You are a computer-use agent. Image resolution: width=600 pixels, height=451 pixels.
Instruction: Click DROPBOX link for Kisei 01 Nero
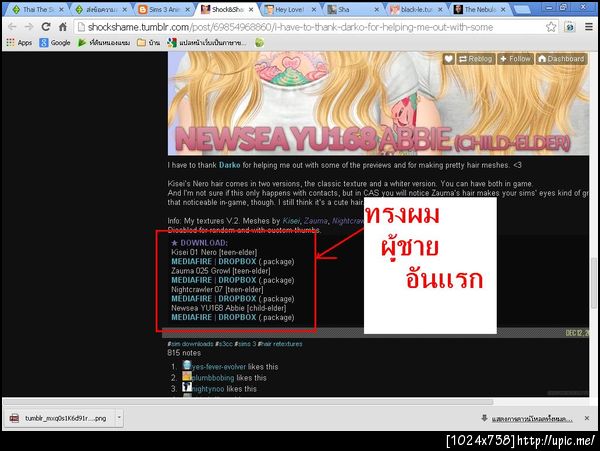[237, 262]
